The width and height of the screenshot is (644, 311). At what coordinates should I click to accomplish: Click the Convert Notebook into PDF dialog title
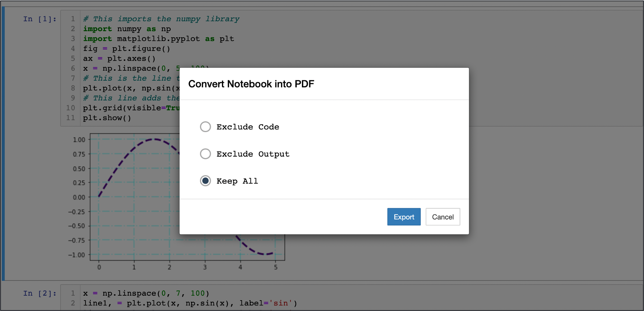(251, 84)
